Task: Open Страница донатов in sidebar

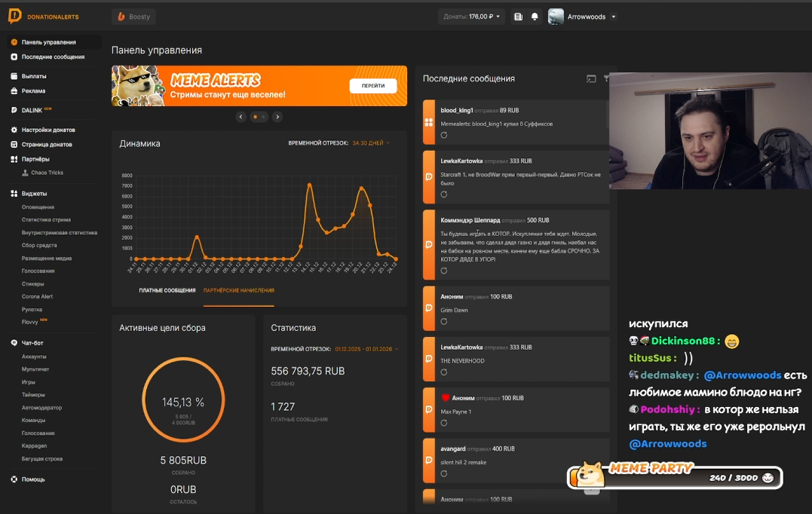Action: click(47, 145)
